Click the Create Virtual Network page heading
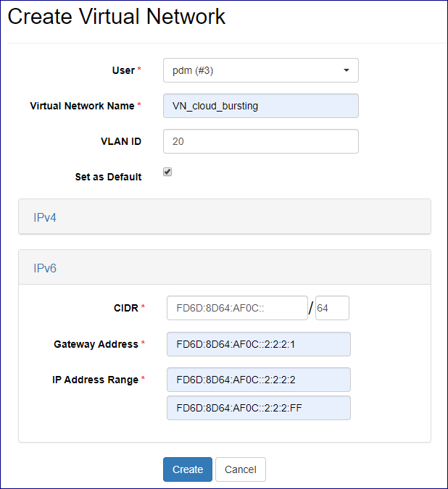448x489 pixels. point(117,17)
